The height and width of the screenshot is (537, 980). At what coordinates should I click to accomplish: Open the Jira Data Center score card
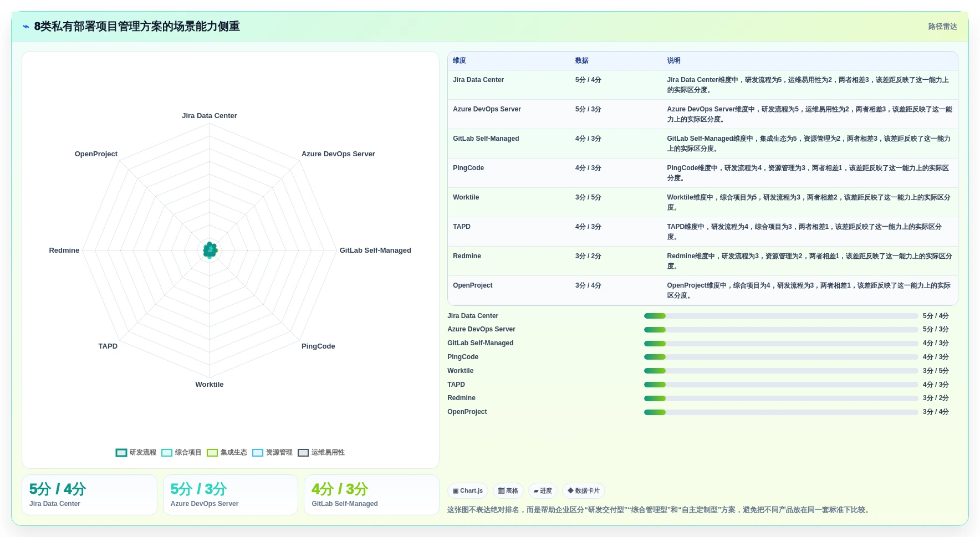point(89,495)
